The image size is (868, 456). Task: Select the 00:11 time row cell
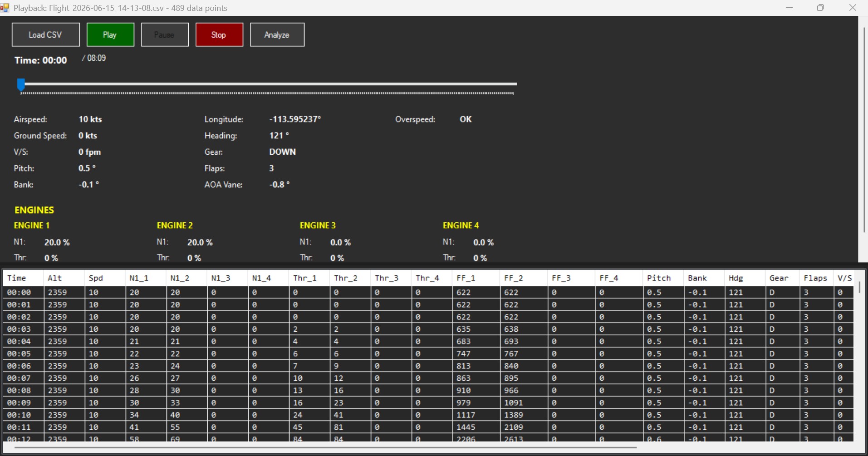point(23,427)
